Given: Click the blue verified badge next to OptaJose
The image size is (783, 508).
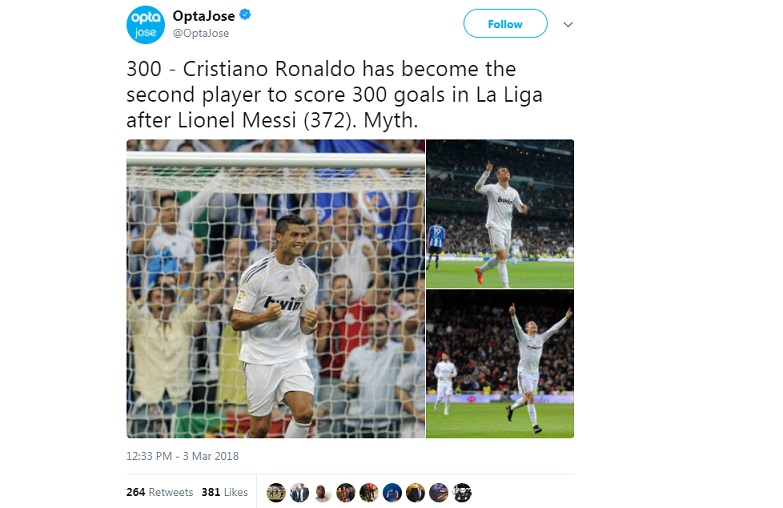Looking at the screenshot, I should point(245,15).
